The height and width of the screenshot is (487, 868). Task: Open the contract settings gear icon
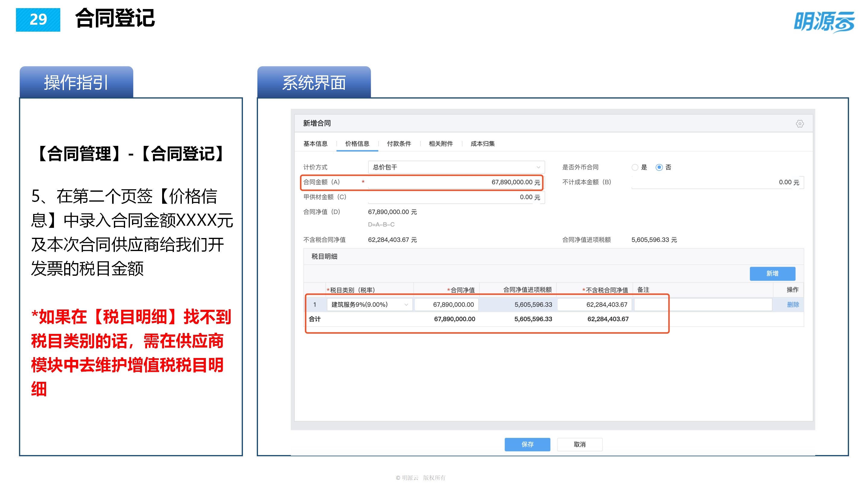tap(800, 123)
